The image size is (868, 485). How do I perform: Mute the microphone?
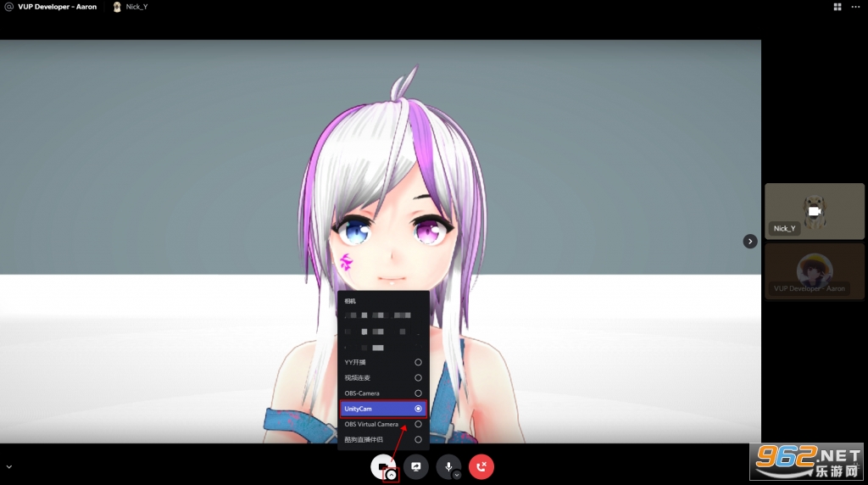point(448,466)
